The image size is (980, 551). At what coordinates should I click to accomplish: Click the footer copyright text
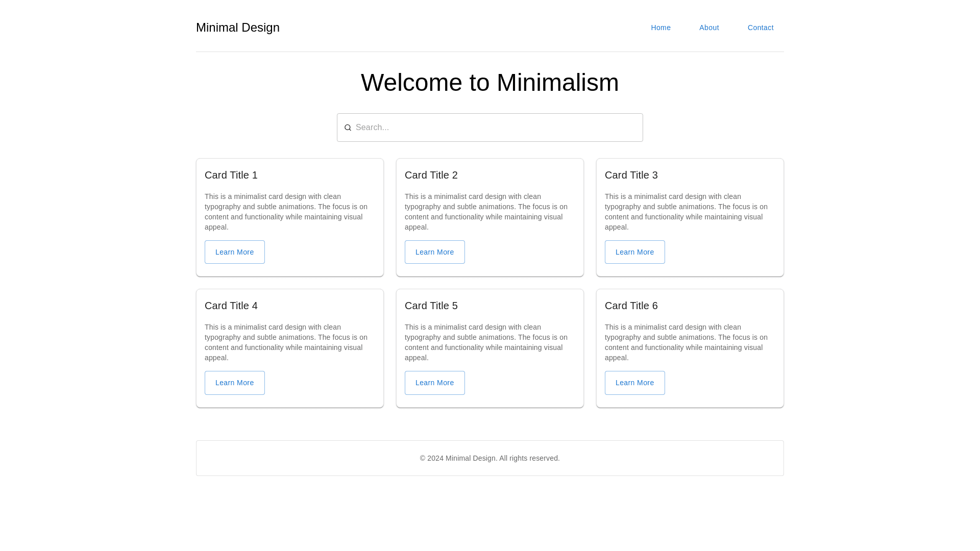490,458
